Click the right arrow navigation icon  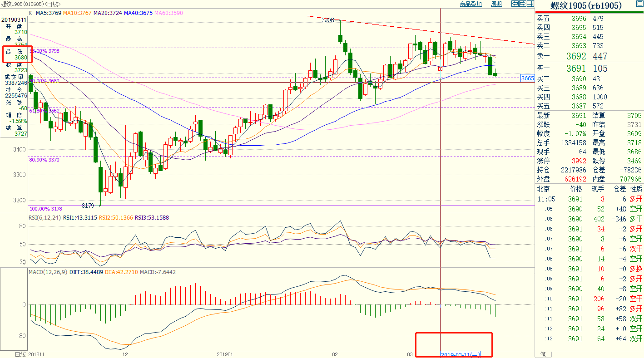pos(523,4)
